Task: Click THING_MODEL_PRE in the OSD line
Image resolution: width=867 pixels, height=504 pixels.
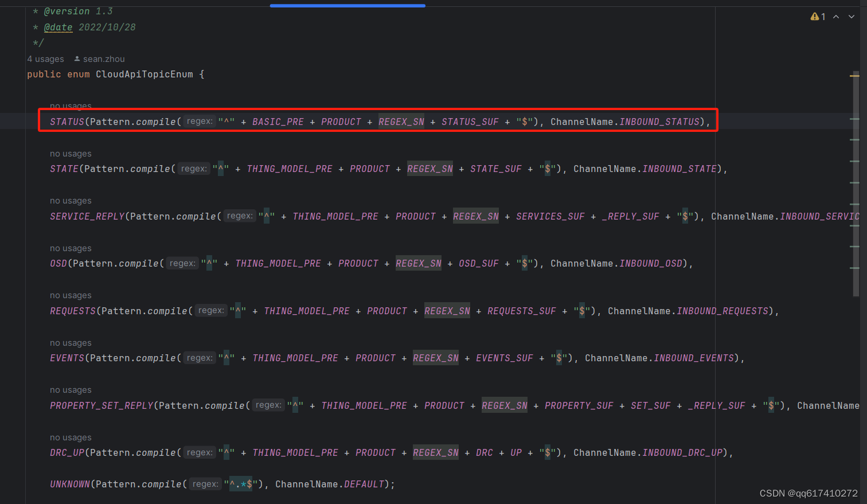Action: pyautogui.click(x=278, y=264)
